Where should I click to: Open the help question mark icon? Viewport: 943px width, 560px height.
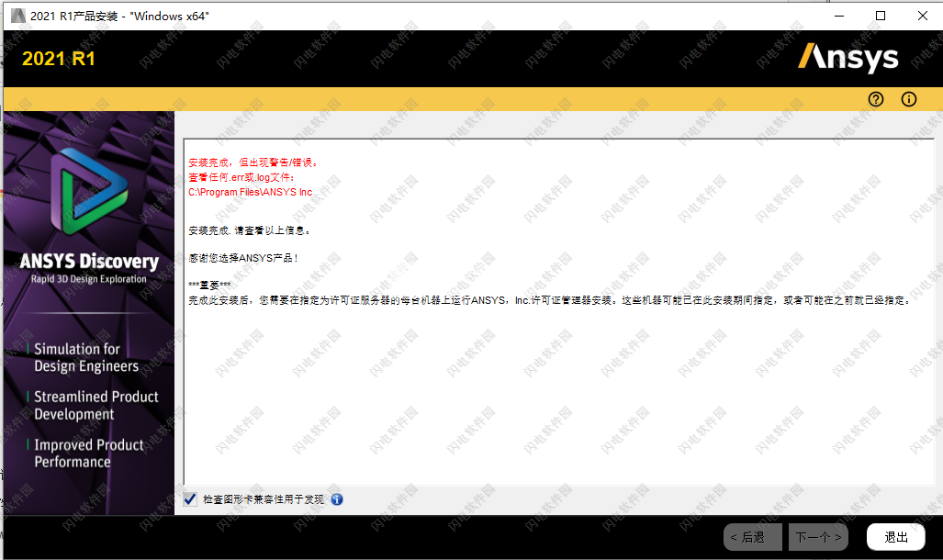click(x=876, y=99)
